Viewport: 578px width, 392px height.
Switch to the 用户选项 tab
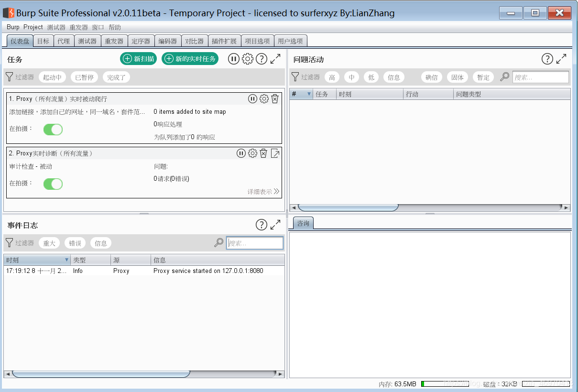pyautogui.click(x=291, y=41)
